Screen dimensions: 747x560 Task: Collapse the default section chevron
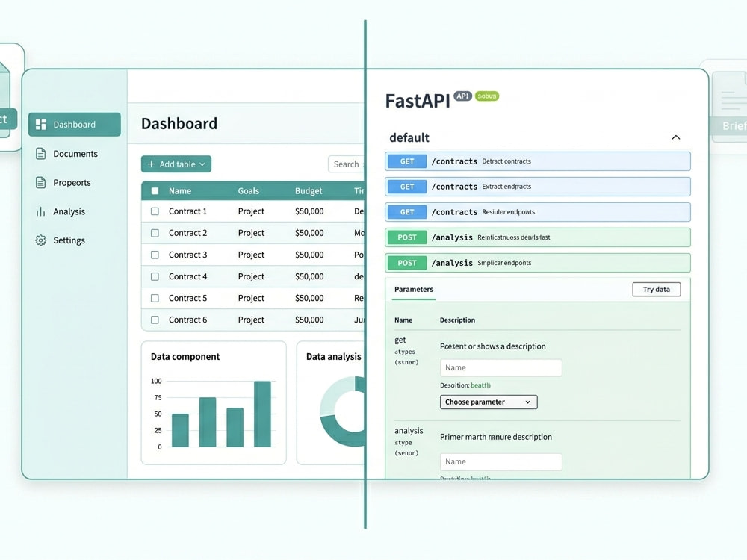point(675,137)
